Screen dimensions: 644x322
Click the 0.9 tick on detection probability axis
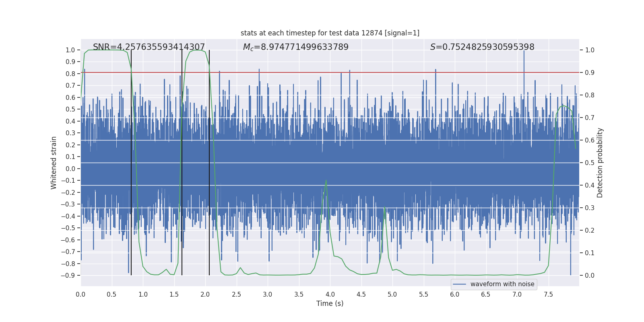[x=590, y=72]
